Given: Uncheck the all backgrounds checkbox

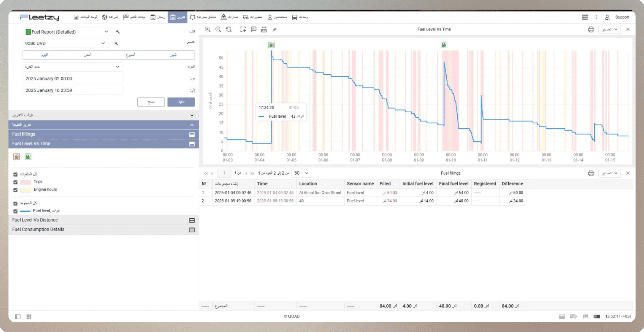Looking at the screenshot, I should tap(15, 175).
